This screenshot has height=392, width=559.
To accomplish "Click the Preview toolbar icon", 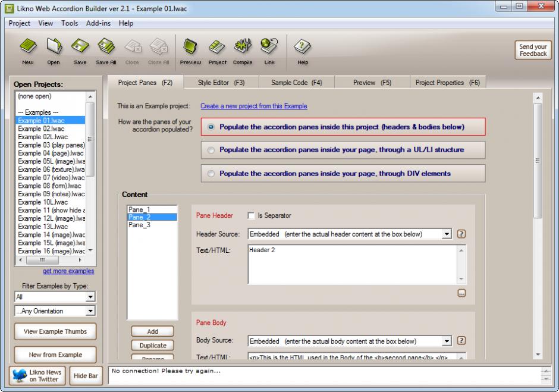I will 190,47.
